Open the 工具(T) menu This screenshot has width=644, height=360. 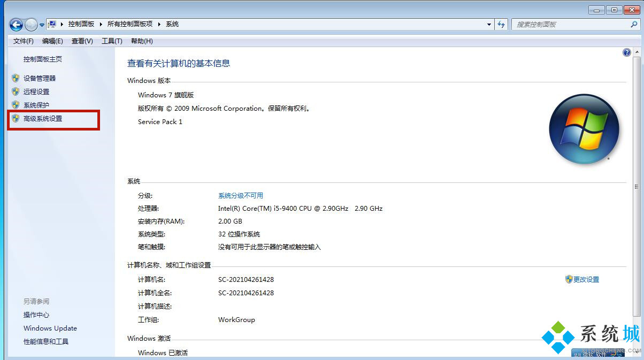pos(112,41)
